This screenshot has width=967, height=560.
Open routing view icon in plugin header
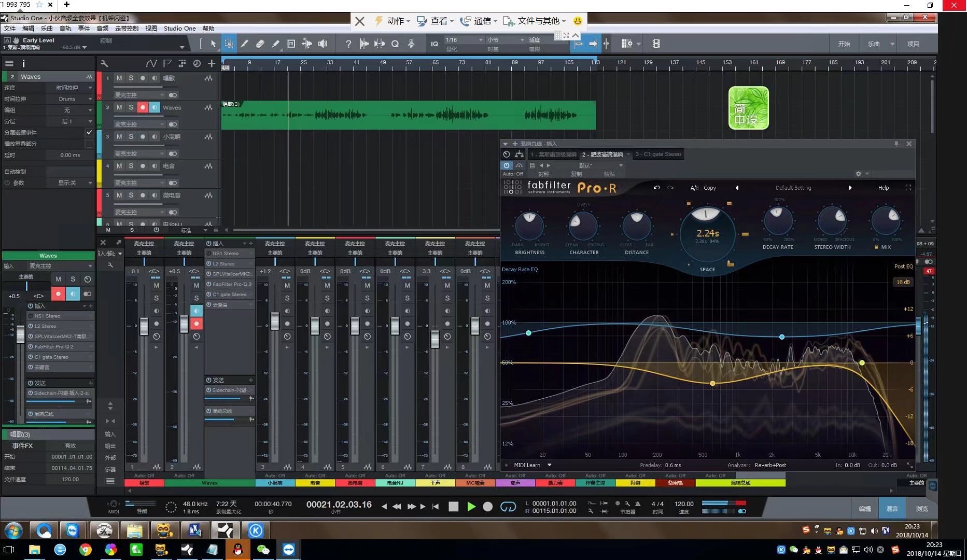(x=519, y=154)
